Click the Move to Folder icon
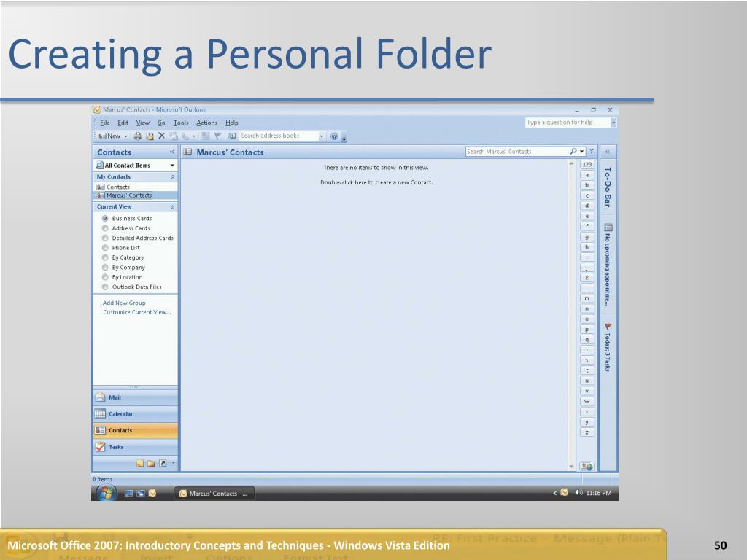Image resolution: width=747 pixels, height=560 pixels. [150, 136]
